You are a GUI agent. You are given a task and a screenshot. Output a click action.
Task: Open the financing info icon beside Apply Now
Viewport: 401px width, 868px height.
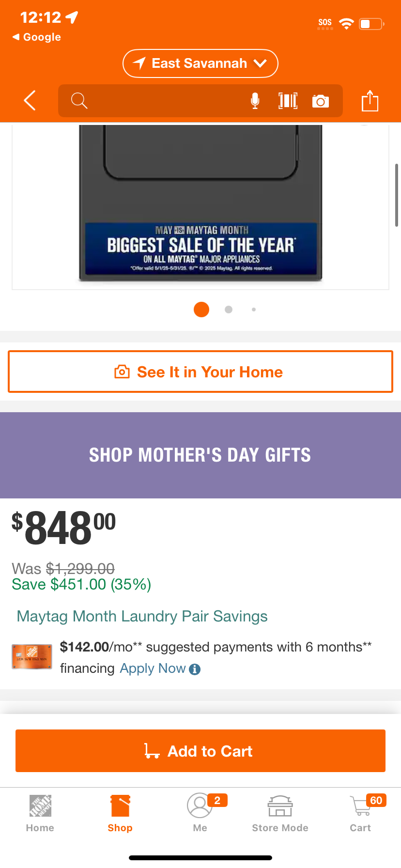(195, 669)
